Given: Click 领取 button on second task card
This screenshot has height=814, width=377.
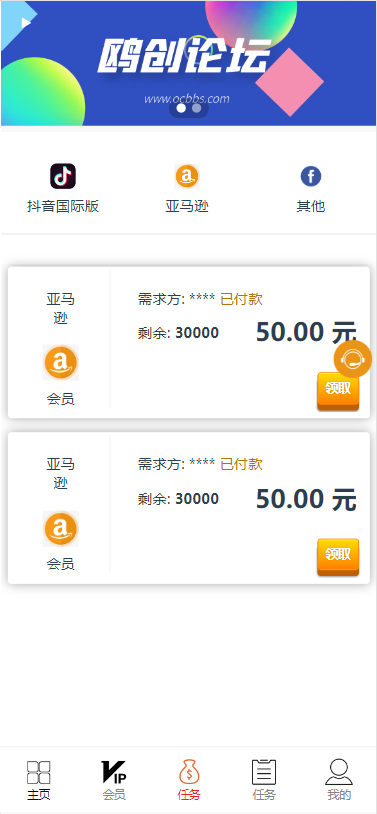Looking at the screenshot, I should click(x=338, y=557).
